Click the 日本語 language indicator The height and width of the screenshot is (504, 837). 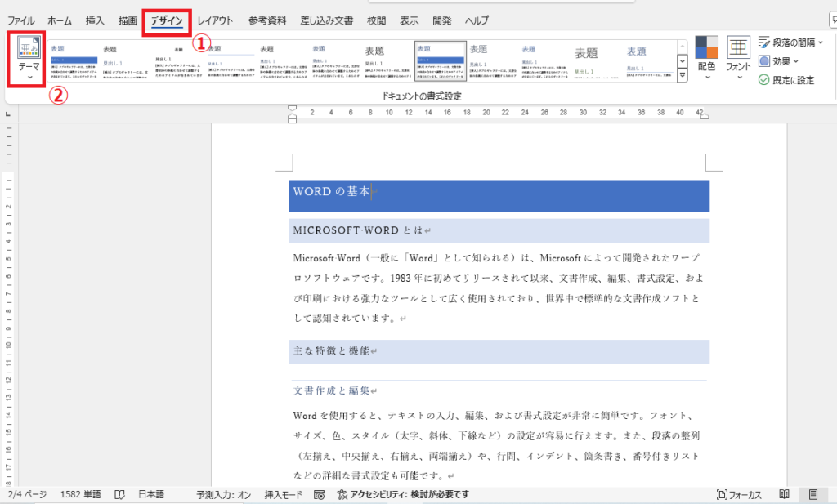[151, 494]
